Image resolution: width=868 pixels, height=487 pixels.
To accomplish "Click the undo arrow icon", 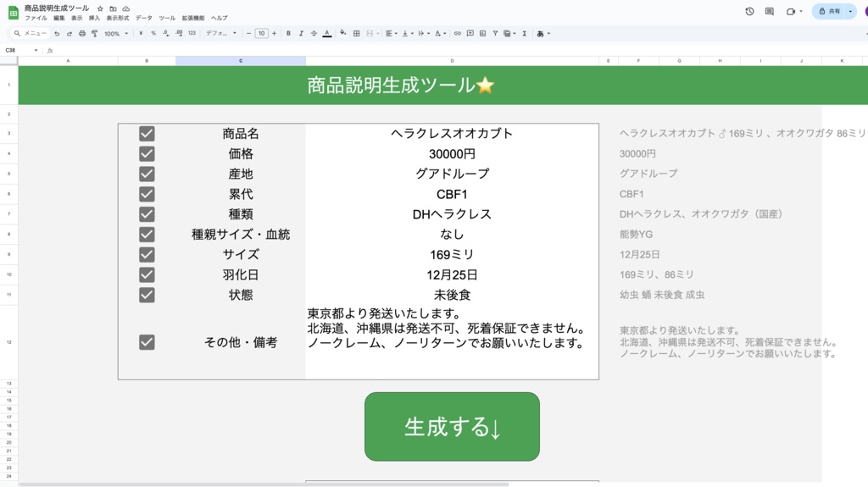I will coord(57,34).
